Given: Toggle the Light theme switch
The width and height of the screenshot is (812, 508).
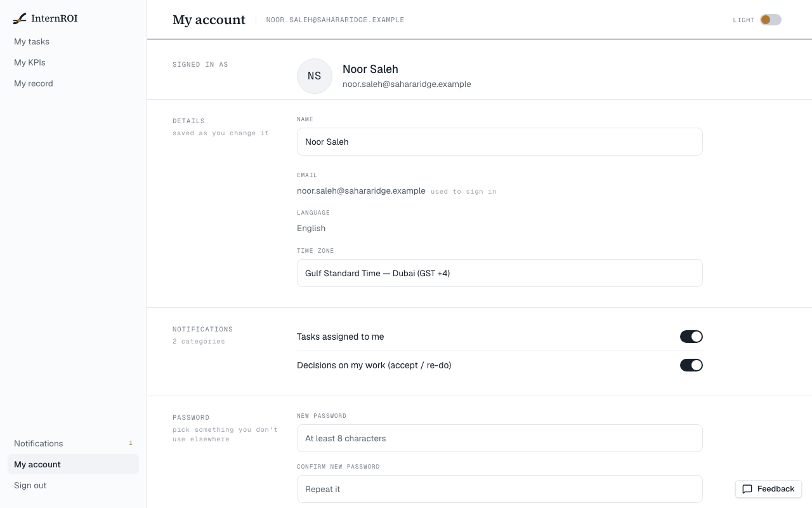Looking at the screenshot, I should click(771, 20).
